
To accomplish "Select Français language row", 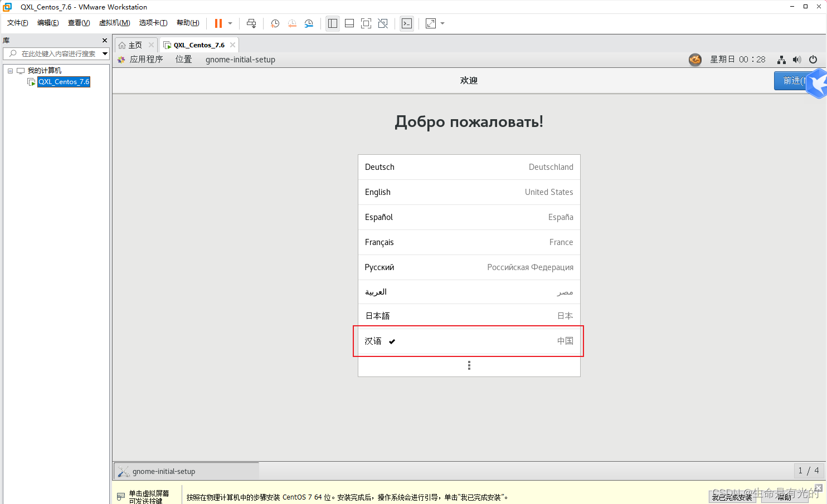I will tap(469, 242).
